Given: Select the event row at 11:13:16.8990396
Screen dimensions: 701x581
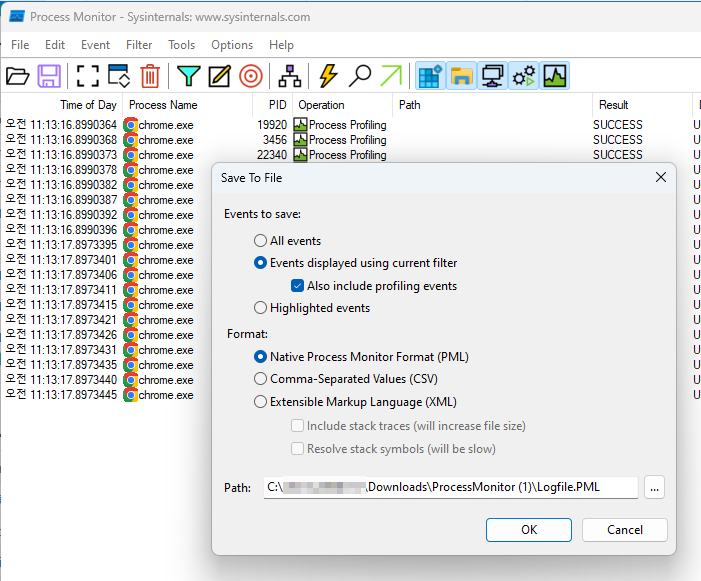Looking at the screenshot, I should pos(106,230).
